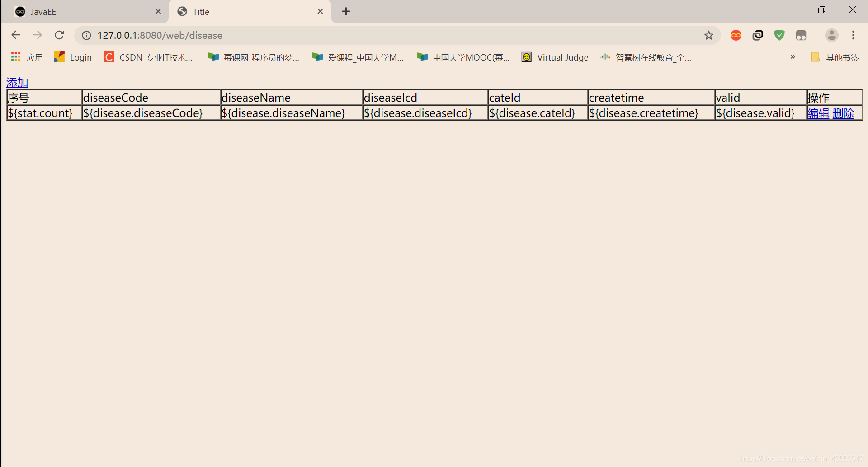Open the 智慧树在线教育 bookmark
Image resolution: width=868 pixels, height=467 pixels.
pyautogui.click(x=646, y=57)
